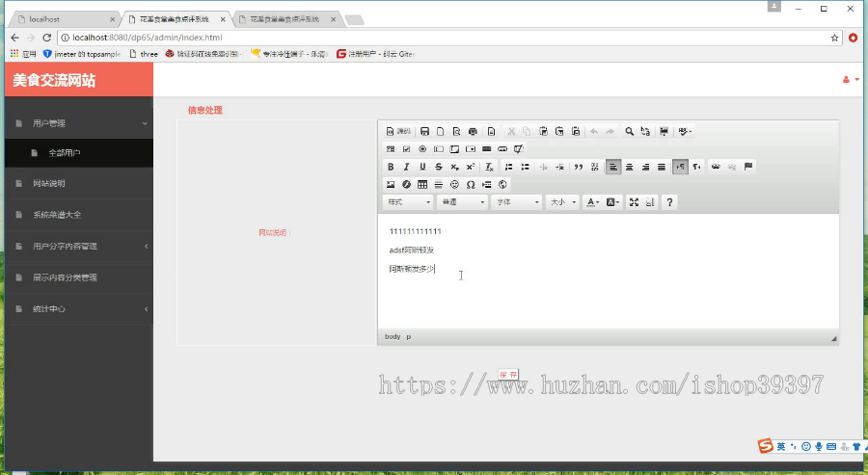Click the Print icon in editor
The image size is (868, 475).
point(473,132)
